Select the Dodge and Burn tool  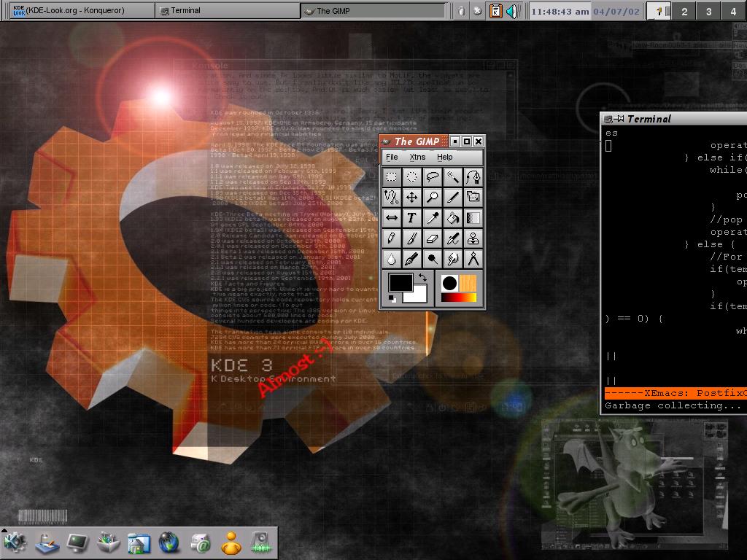coord(432,259)
